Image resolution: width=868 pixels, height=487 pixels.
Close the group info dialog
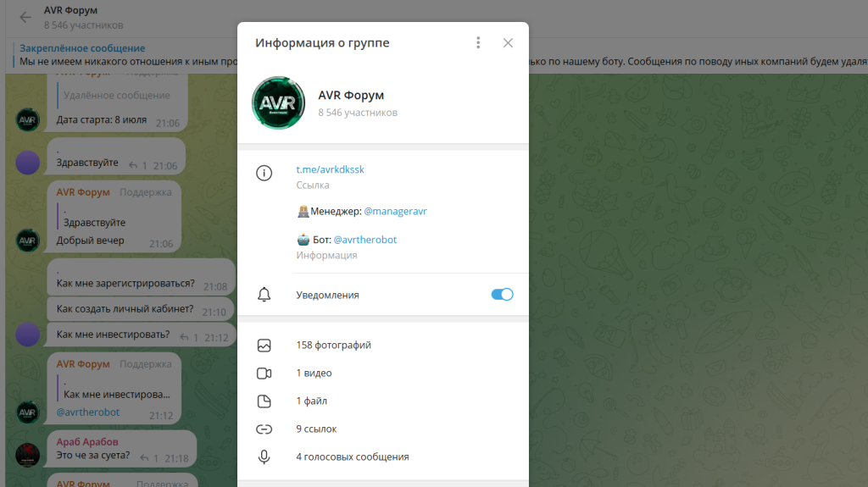508,42
